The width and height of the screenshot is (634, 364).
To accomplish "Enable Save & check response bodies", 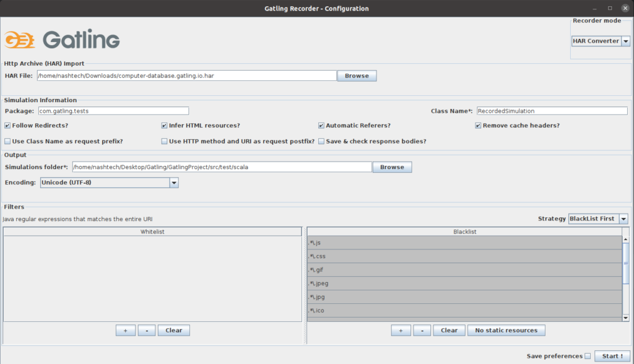I will [x=322, y=142].
